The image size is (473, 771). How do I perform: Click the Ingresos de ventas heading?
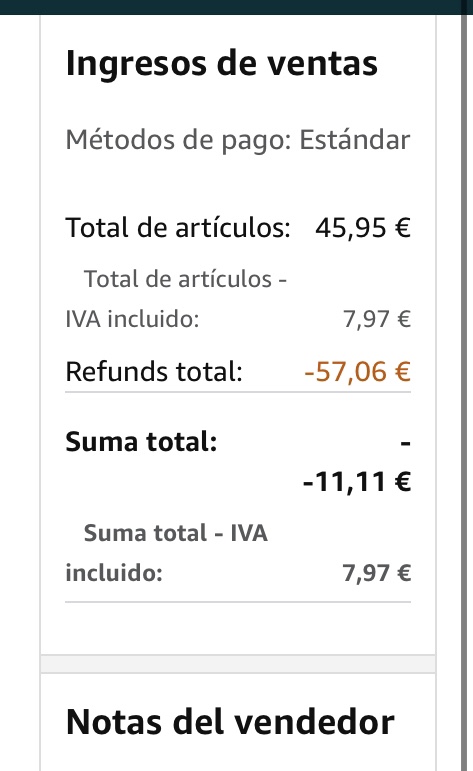pos(222,64)
